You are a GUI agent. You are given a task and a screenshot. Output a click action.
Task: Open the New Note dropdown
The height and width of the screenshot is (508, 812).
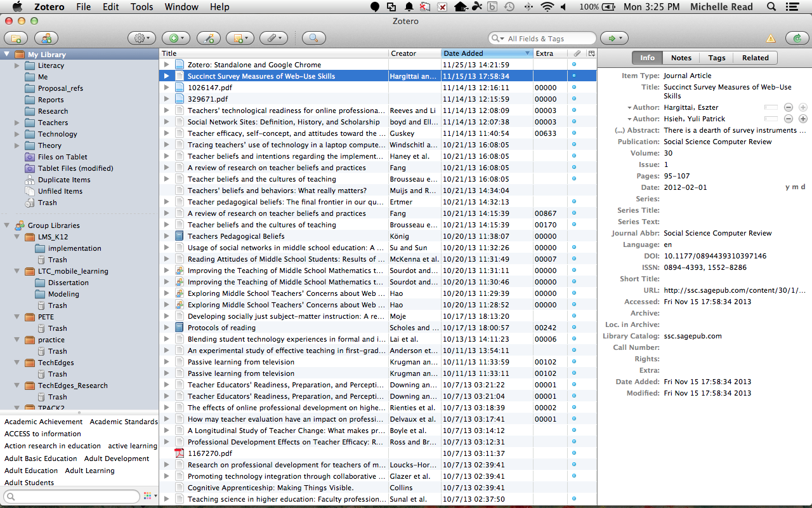(241, 38)
